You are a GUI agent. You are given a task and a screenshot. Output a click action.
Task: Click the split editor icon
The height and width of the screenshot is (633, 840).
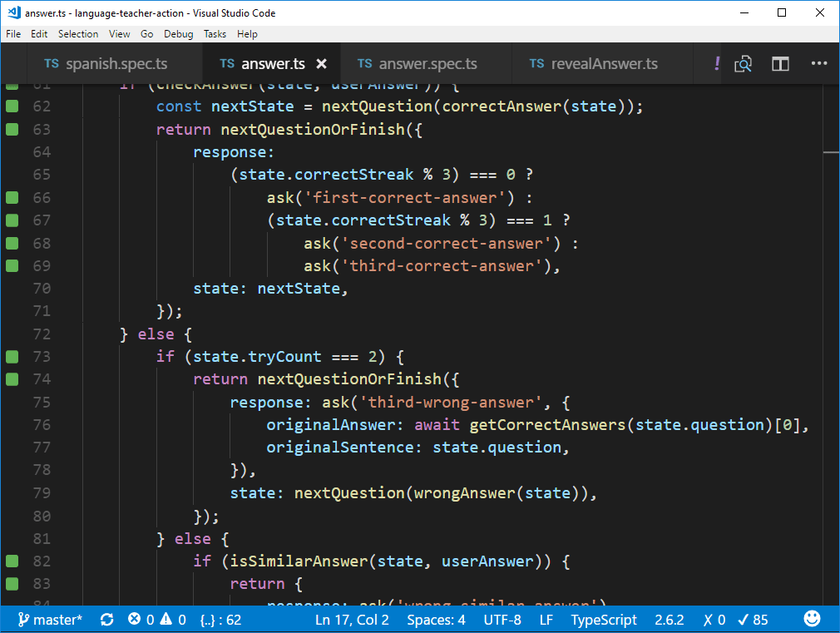click(780, 64)
